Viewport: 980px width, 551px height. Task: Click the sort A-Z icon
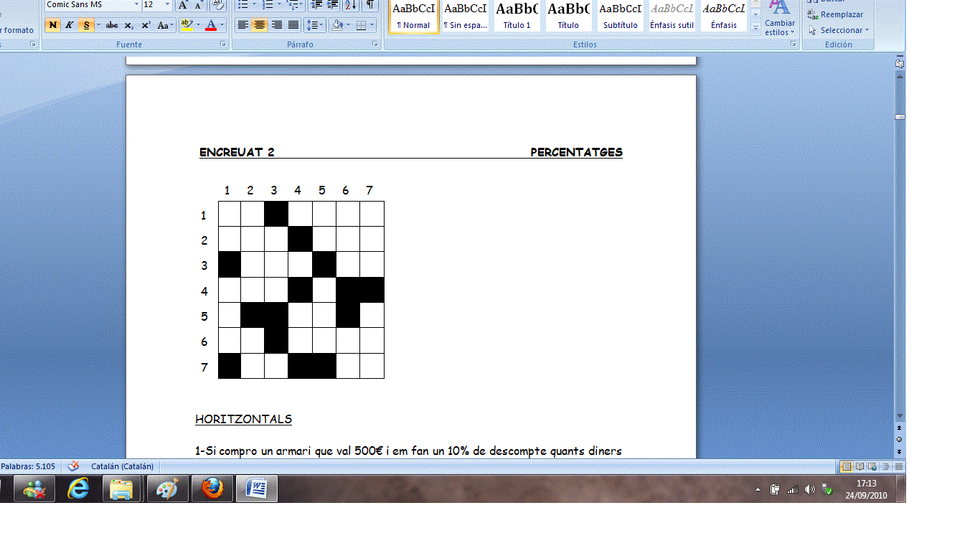(351, 5)
